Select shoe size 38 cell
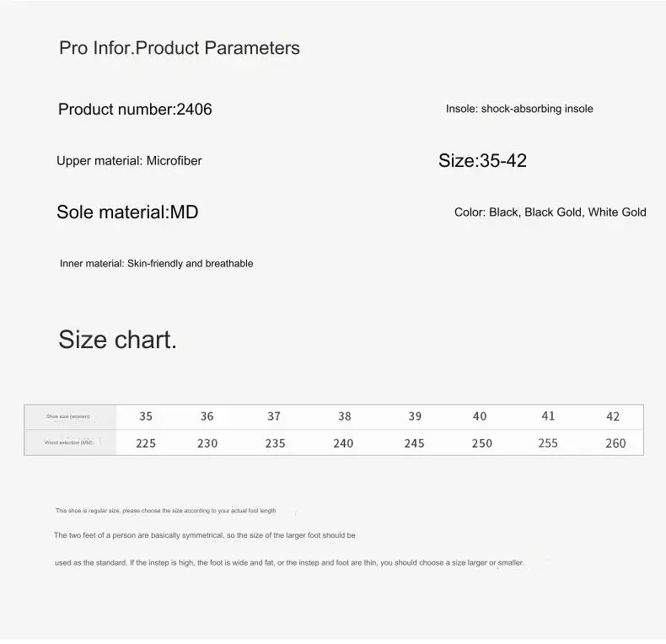666x644 pixels. click(x=345, y=416)
